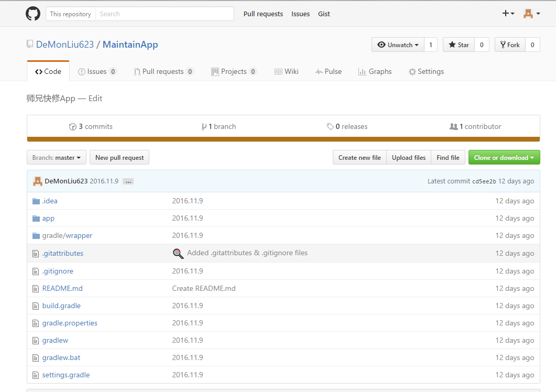Viewport: 556px width, 392px height.
Task: Open the 0 releases link
Action: 347,127
